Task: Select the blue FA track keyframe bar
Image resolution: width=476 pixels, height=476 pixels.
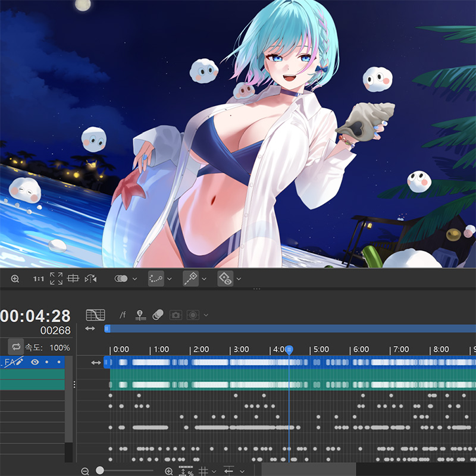Action: [290, 362]
